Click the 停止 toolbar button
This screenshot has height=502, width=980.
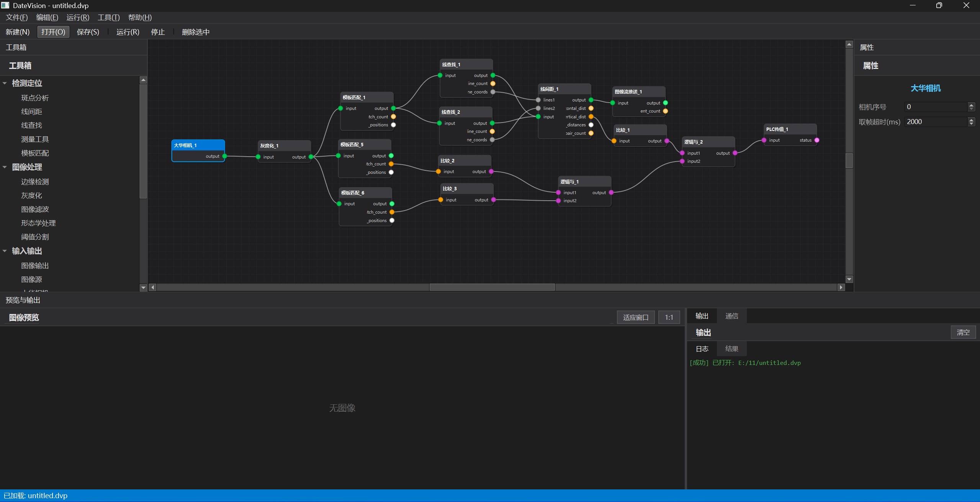158,32
